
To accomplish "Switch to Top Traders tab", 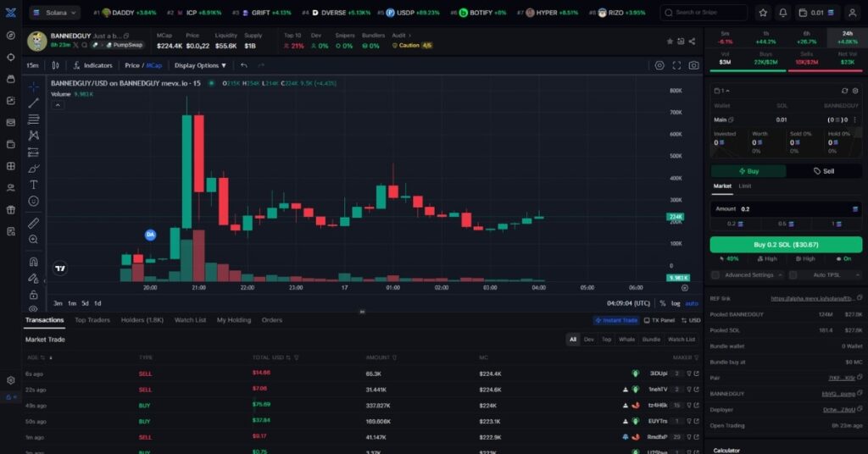I will pos(92,320).
